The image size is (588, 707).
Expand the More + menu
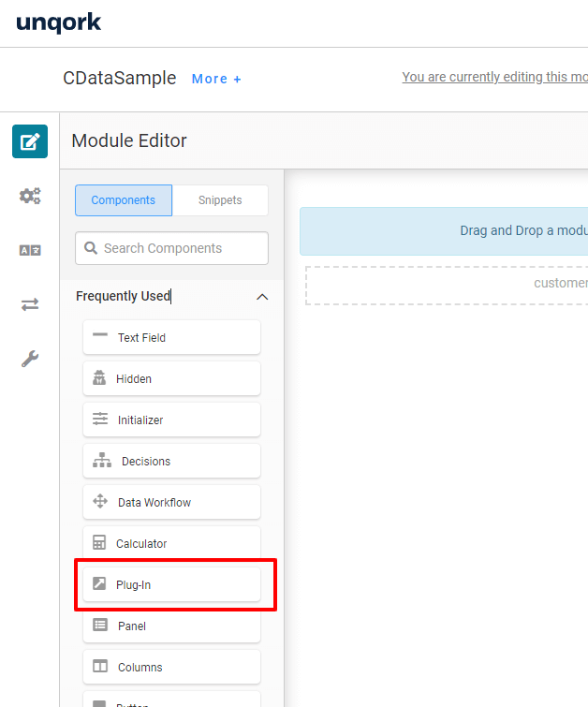point(216,79)
